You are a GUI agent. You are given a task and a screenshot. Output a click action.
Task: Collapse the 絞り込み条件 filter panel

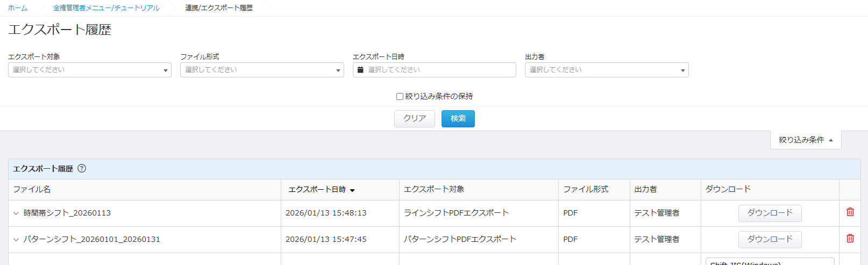click(x=805, y=140)
